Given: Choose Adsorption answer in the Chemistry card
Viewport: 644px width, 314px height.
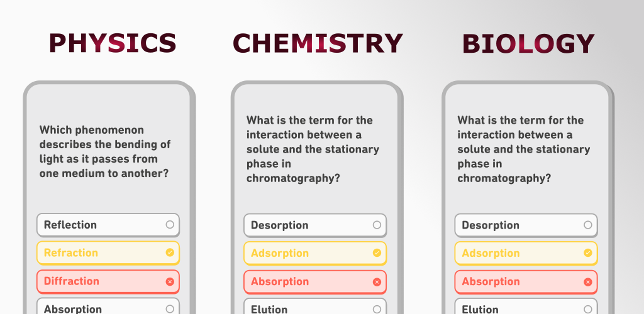Looking at the screenshot, I should 315,253.
